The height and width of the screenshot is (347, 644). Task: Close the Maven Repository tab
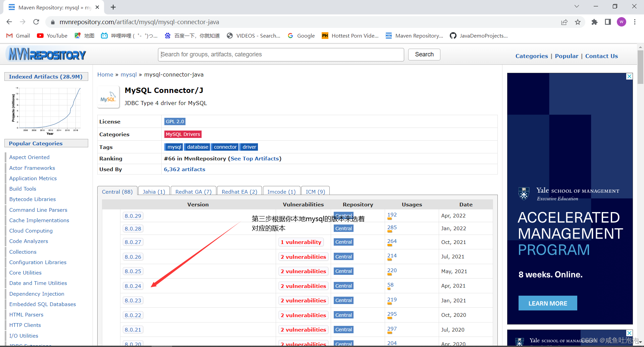pyautogui.click(x=97, y=7)
